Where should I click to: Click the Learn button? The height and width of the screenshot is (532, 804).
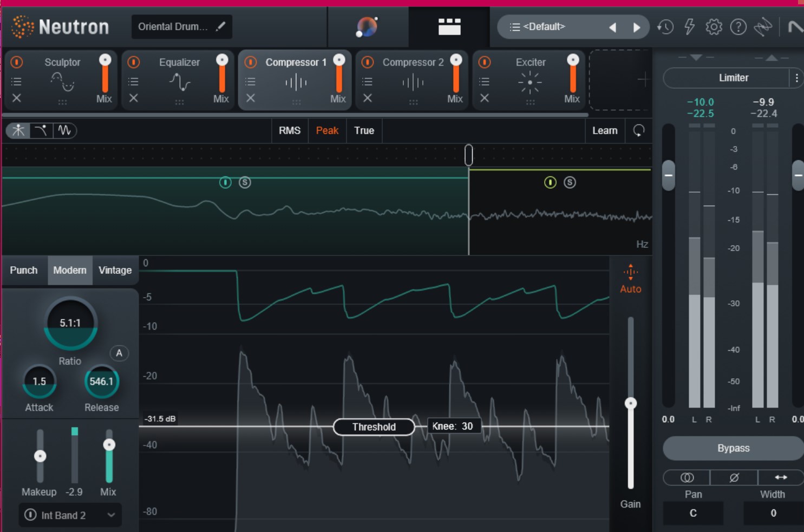pos(605,130)
